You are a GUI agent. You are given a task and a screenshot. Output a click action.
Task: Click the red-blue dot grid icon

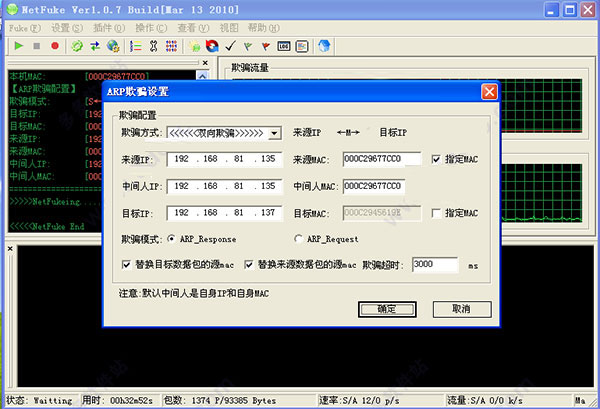171,46
